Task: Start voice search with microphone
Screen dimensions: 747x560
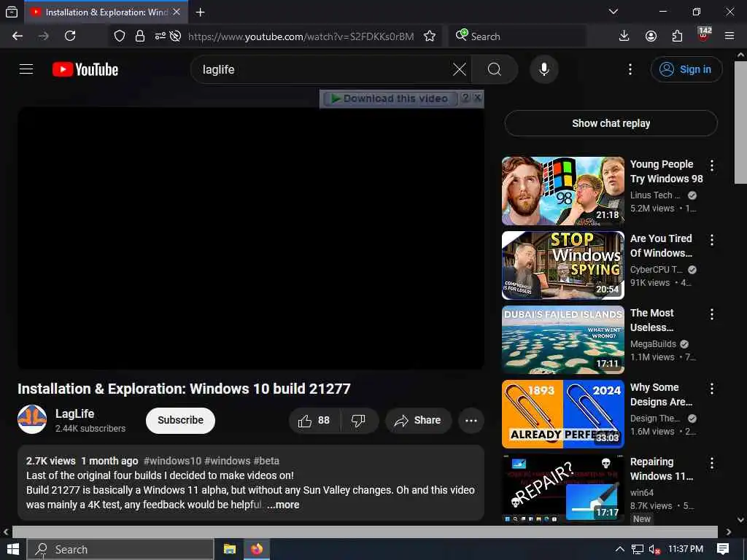Action: [x=544, y=69]
